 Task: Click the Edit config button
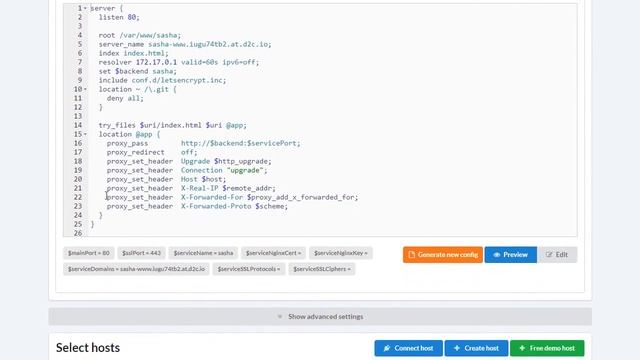(557, 255)
